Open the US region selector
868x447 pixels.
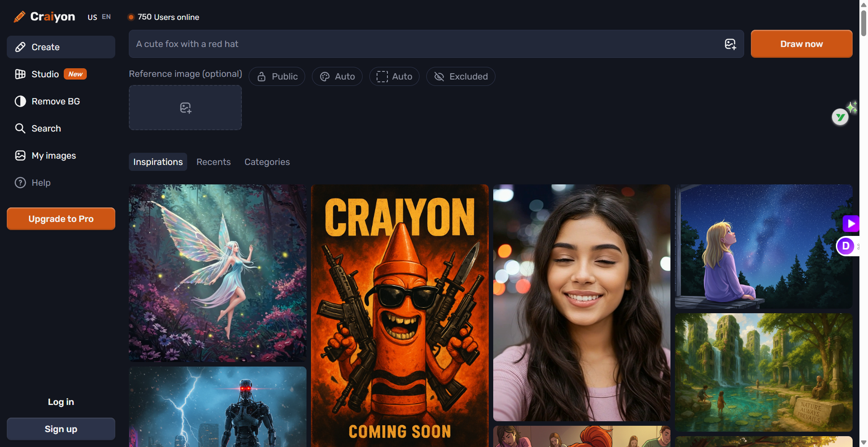click(92, 17)
